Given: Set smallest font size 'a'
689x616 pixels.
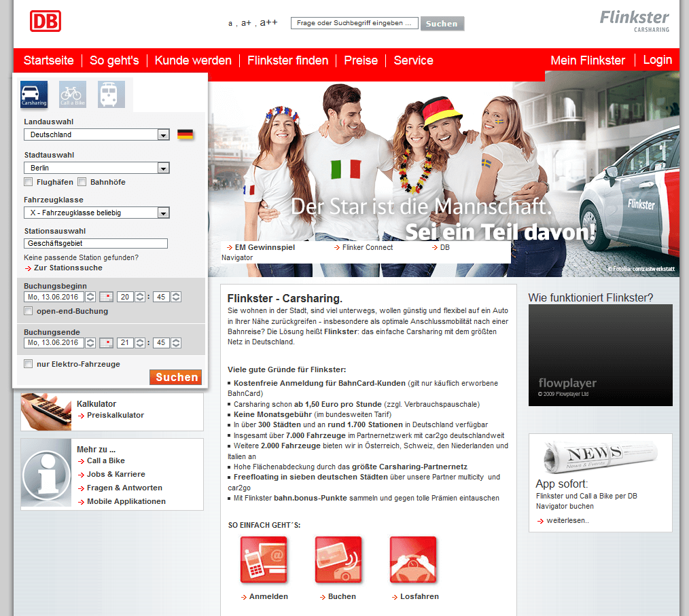Looking at the screenshot, I should [230, 24].
